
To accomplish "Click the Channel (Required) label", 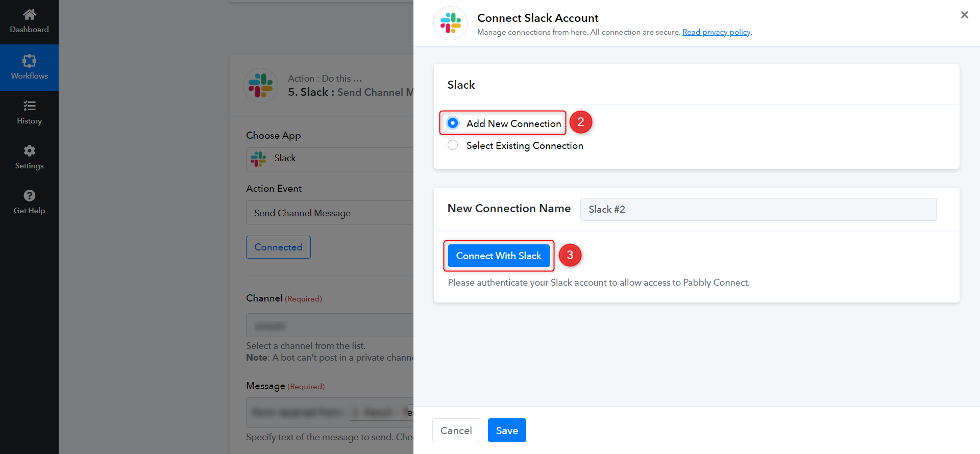I will pyautogui.click(x=284, y=298).
